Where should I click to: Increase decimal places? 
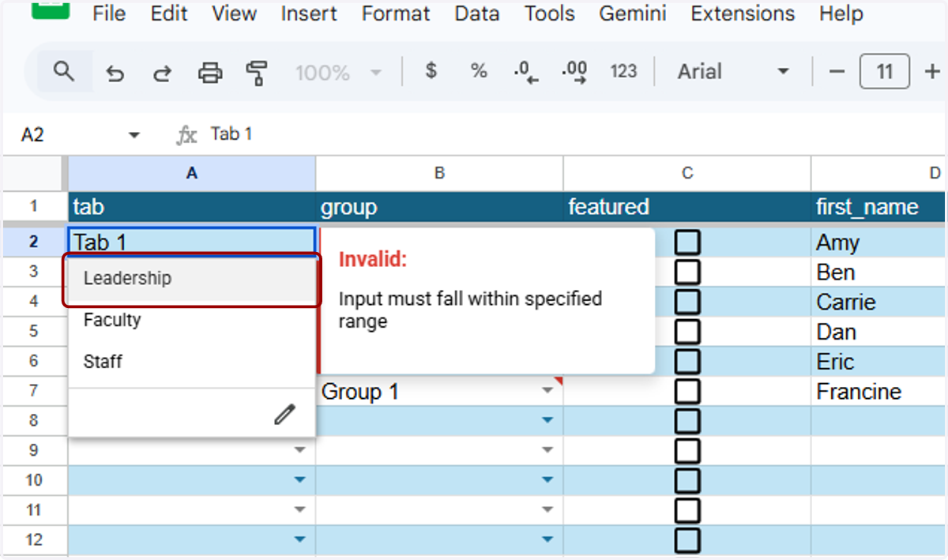[574, 72]
